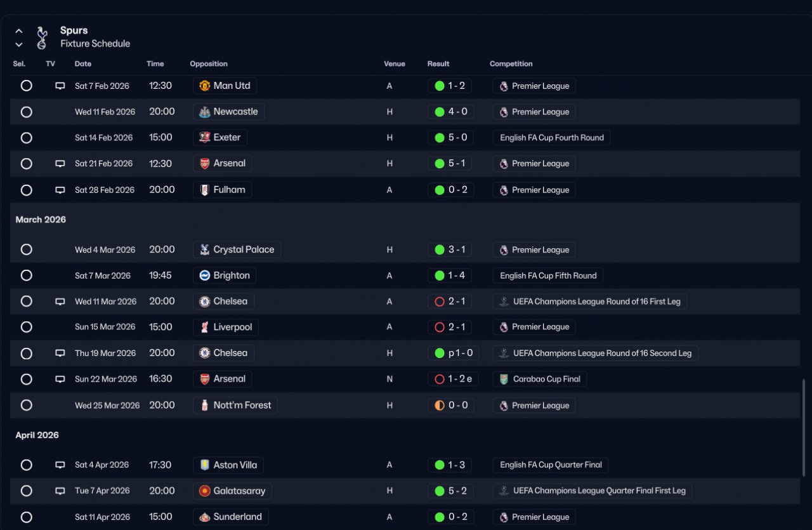Viewport: 812px width, 530px height.
Task: Click the Crystal Palace club badge
Action: (204, 249)
